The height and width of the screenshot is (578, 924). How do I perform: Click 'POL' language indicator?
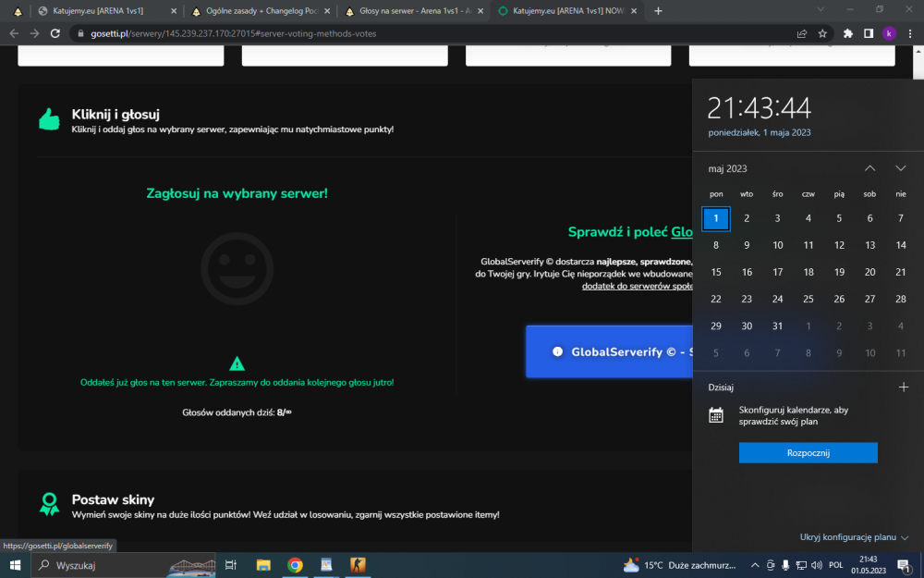click(x=835, y=565)
